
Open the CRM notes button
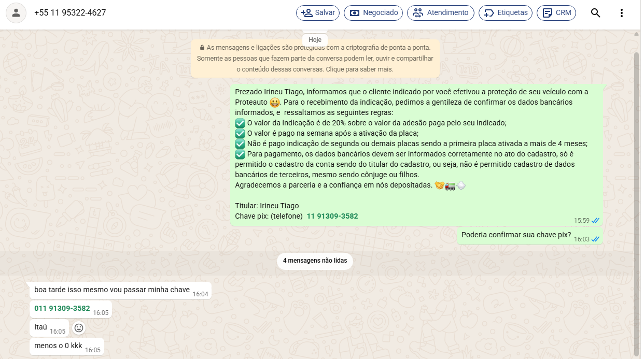pos(556,13)
